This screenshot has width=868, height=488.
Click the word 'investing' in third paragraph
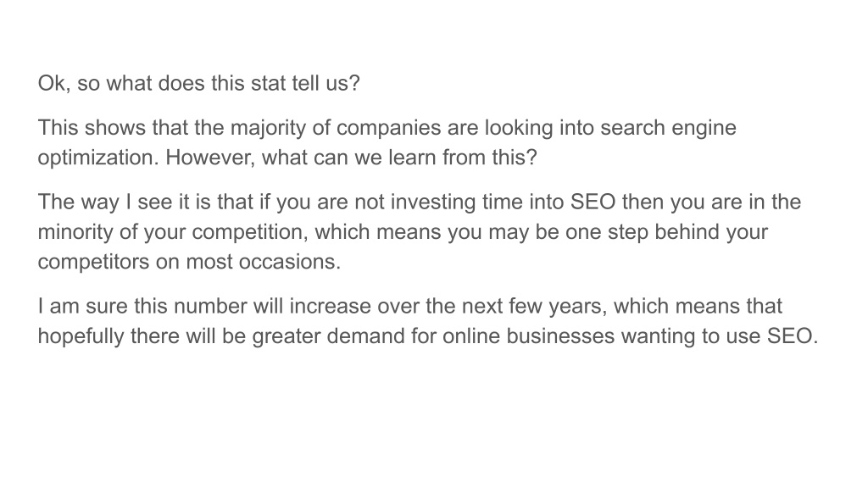coord(433,202)
